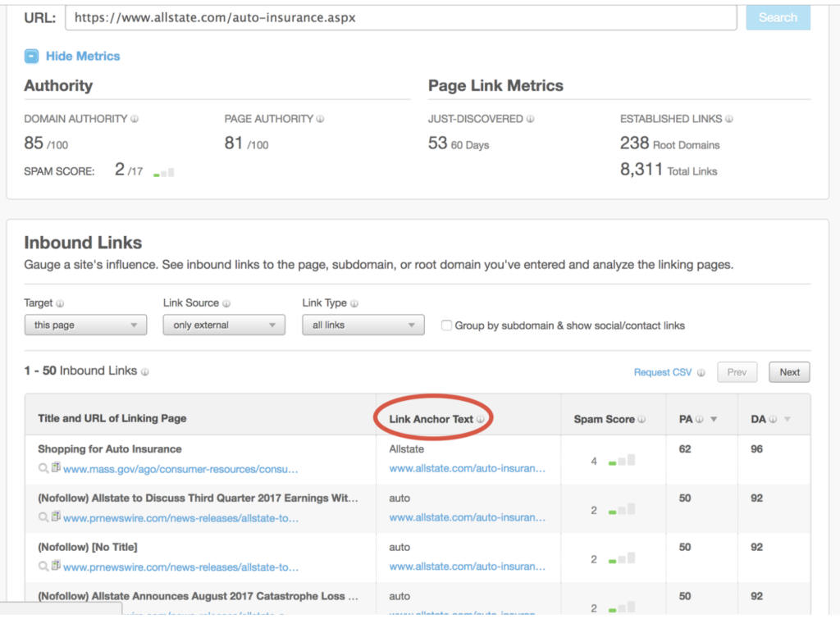Click Link Anchor Text column header
Screen dimensions: 840x619
click(x=431, y=419)
